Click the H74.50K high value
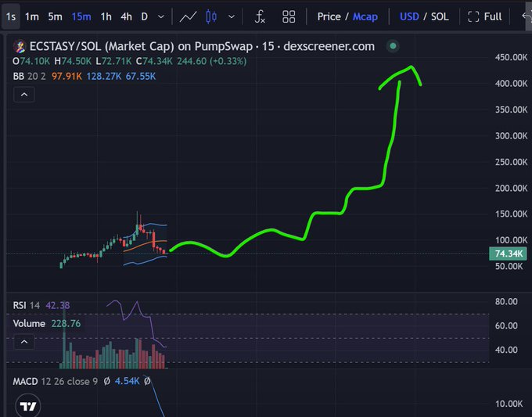This screenshot has height=417, width=532. [73, 61]
